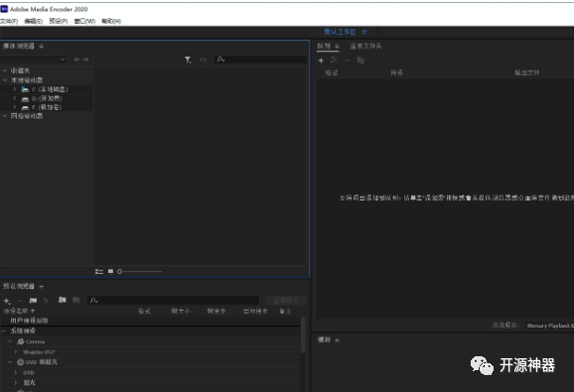Collapse the 收藏夹 favorites node
Viewport: 574px width, 392px height.
coord(5,70)
